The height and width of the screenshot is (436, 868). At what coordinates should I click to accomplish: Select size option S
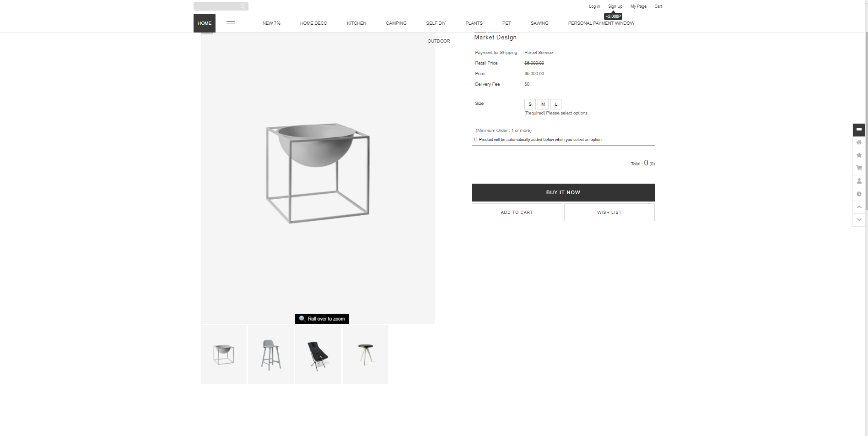(530, 104)
